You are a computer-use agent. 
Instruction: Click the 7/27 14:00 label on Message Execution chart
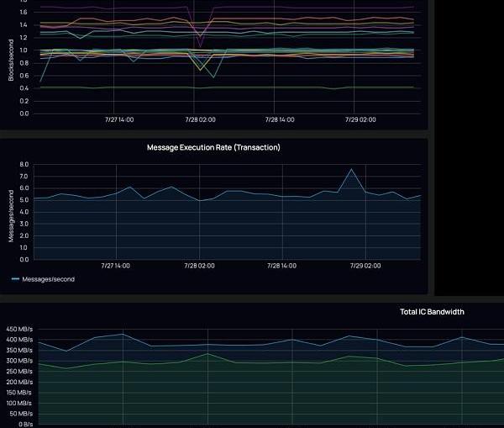(116, 266)
